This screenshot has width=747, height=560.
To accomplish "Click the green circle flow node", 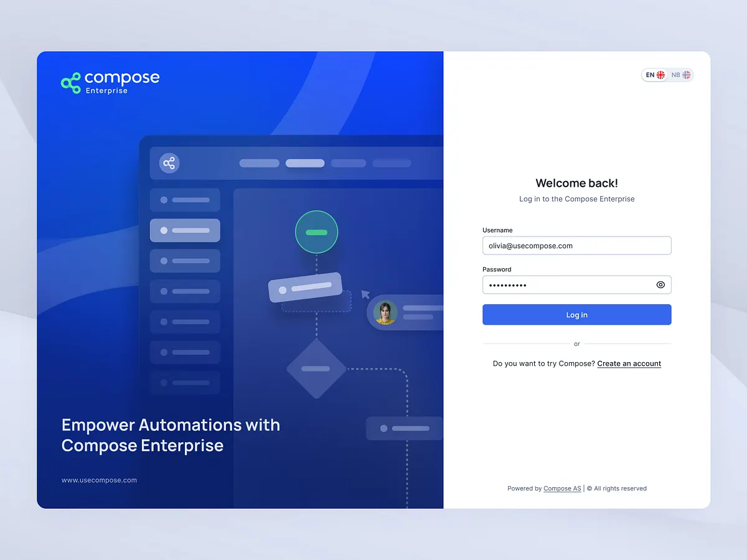I will (316, 232).
